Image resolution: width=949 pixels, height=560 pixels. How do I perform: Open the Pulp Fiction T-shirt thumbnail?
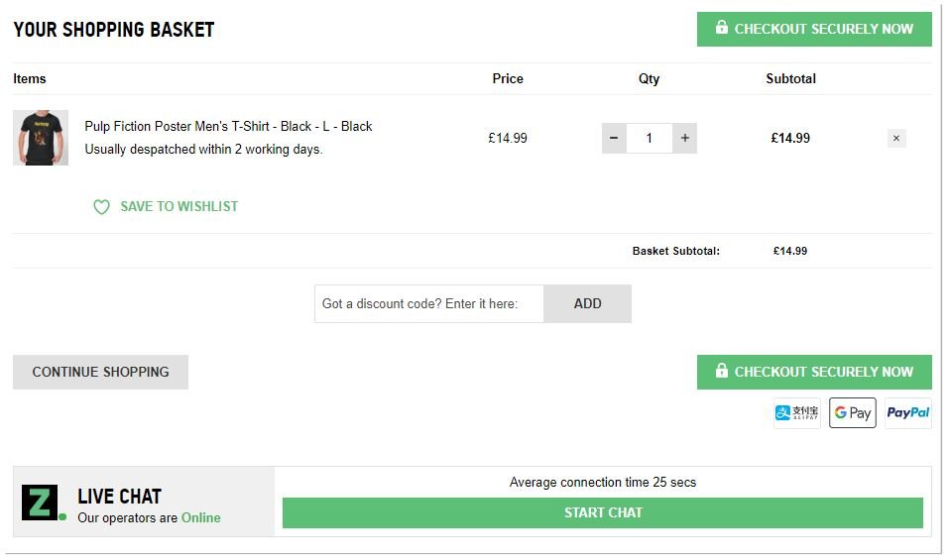tap(41, 138)
